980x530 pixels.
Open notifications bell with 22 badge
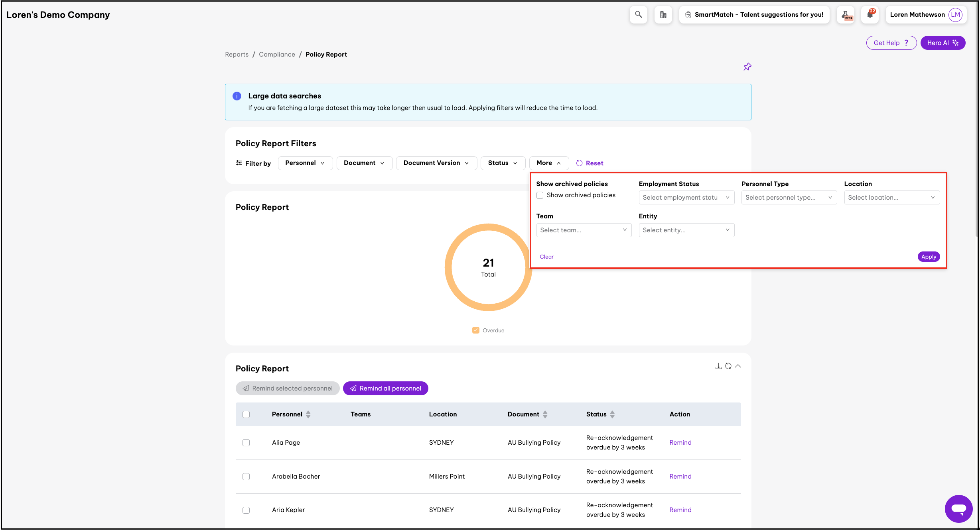[x=870, y=15]
